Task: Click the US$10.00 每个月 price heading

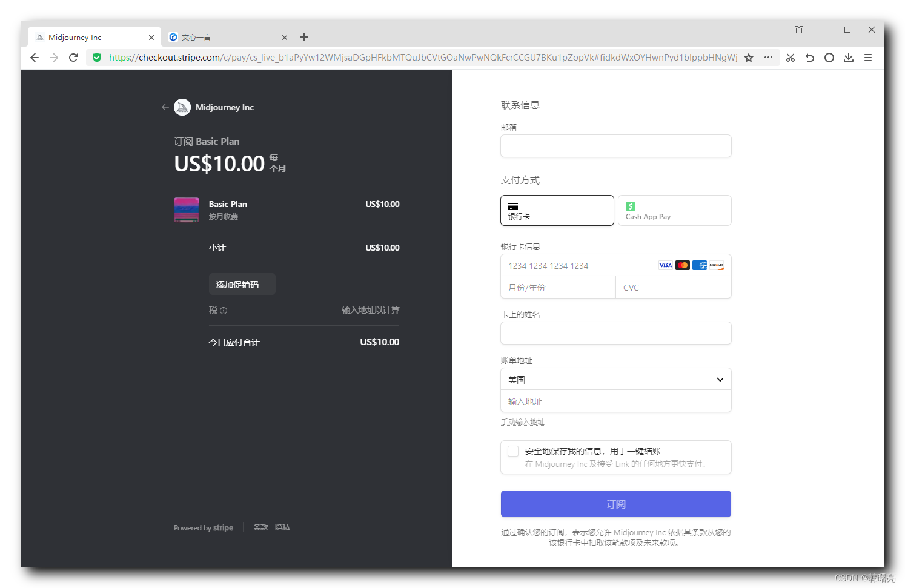Action: 230,164
